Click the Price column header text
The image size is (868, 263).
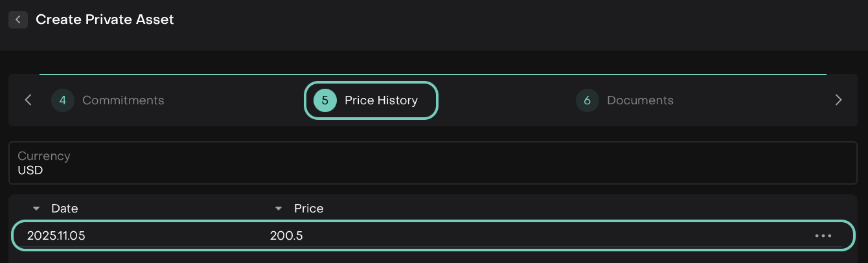(x=309, y=209)
